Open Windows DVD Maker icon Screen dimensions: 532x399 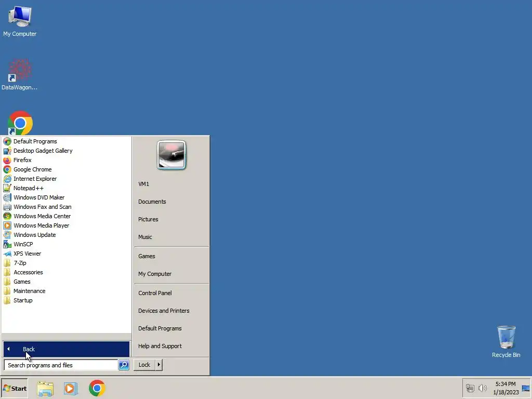point(7,197)
